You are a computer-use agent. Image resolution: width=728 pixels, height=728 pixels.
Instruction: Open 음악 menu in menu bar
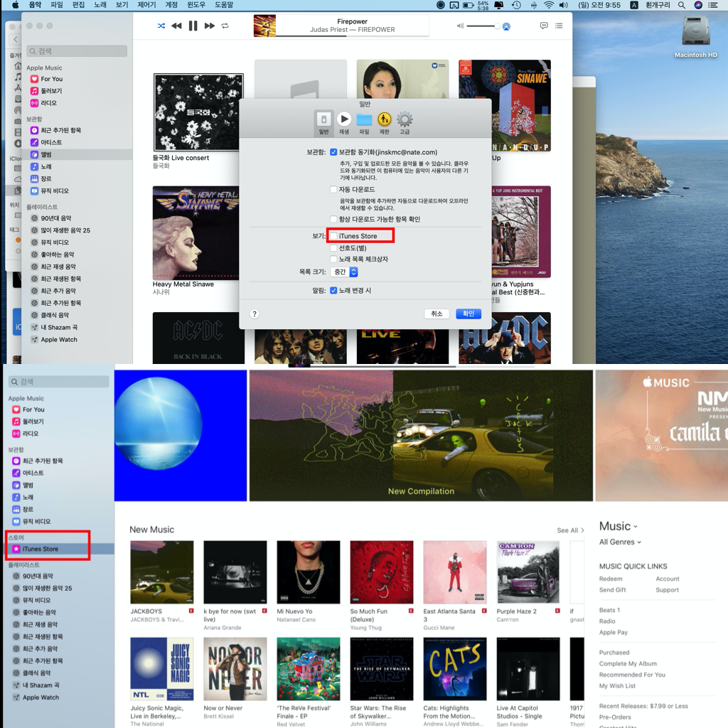pyautogui.click(x=35, y=5)
